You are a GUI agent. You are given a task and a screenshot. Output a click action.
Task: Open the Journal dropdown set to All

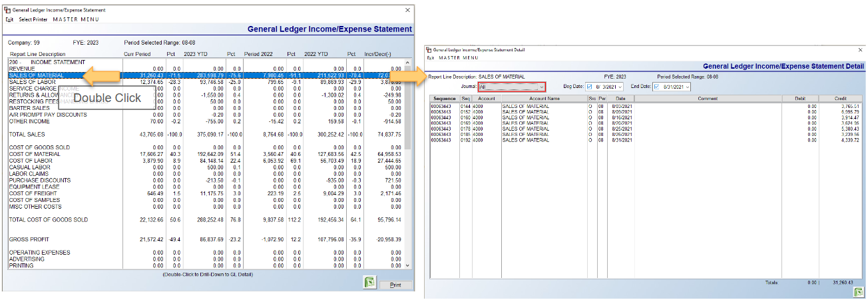coord(512,87)
